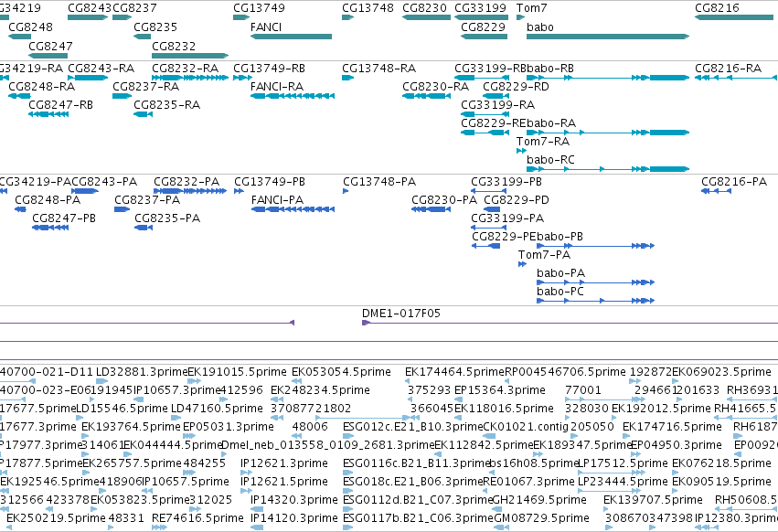Click the DME1-017F05 clone label

click(401, 314)
